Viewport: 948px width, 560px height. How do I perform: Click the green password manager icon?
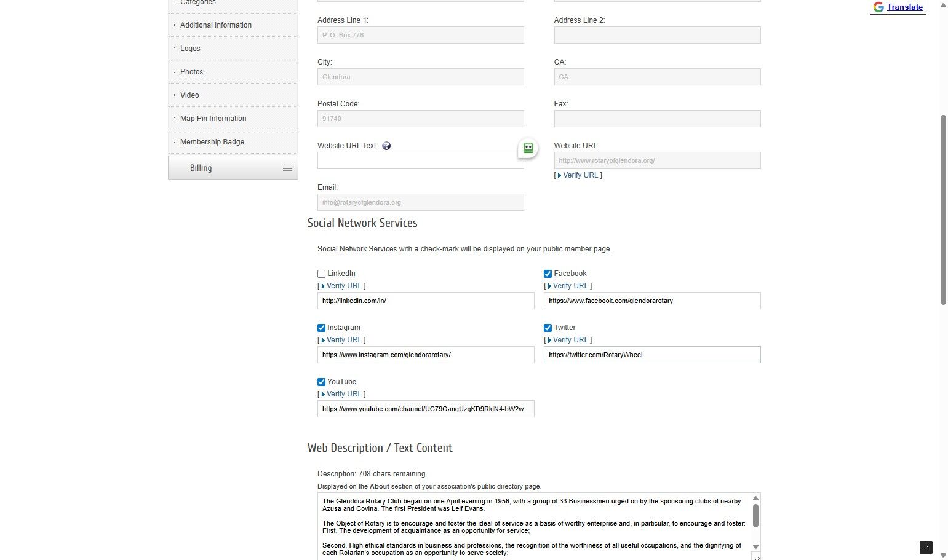[528, 148]
